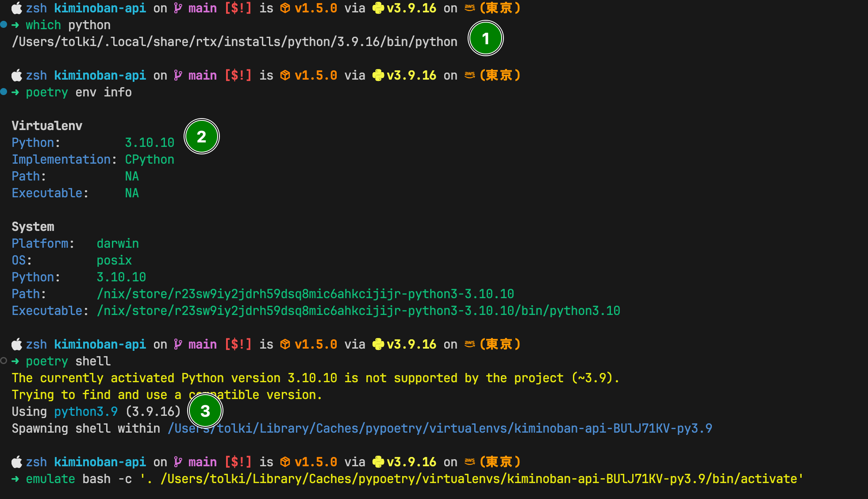Toggle the blue dot next to poetry env info
This screenshot has height=499, width=868.
(4, 92)
